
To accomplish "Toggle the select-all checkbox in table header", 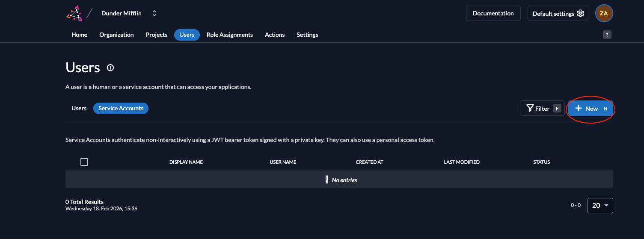I will [x=84, y=162].
